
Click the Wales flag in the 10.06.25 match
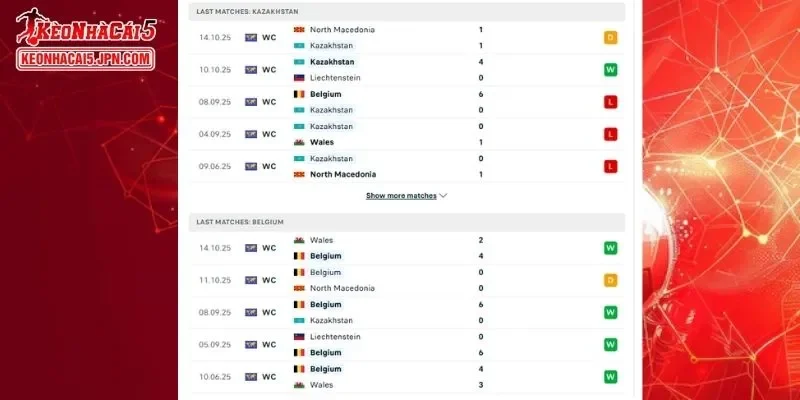pos(298,385)
